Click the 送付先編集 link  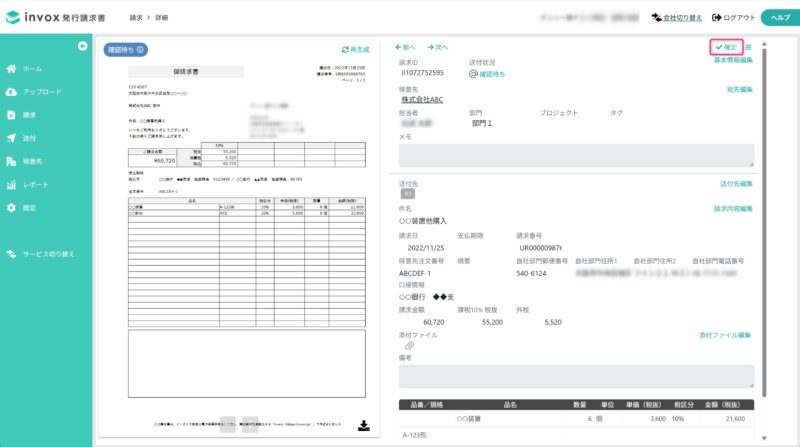tap(736, 184)
